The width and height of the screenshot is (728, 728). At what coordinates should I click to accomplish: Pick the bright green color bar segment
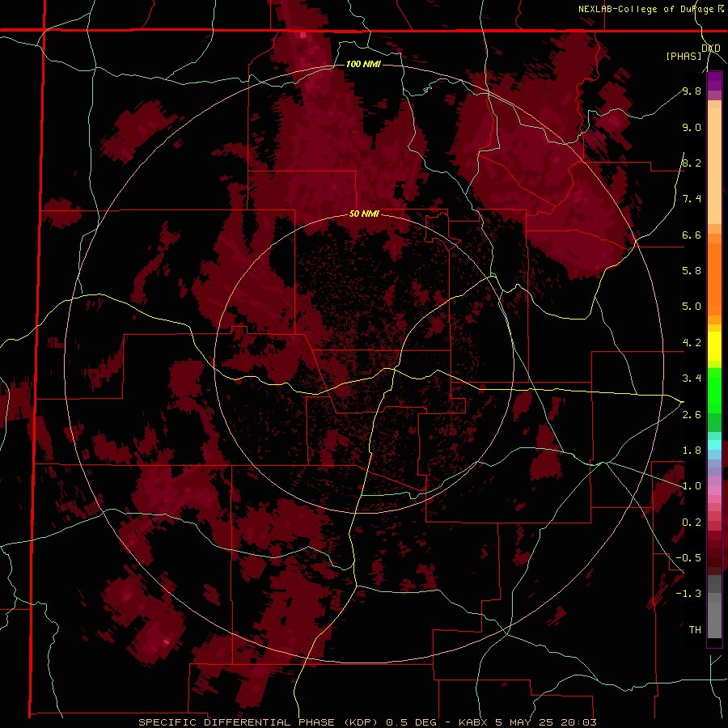coord(714,390)
